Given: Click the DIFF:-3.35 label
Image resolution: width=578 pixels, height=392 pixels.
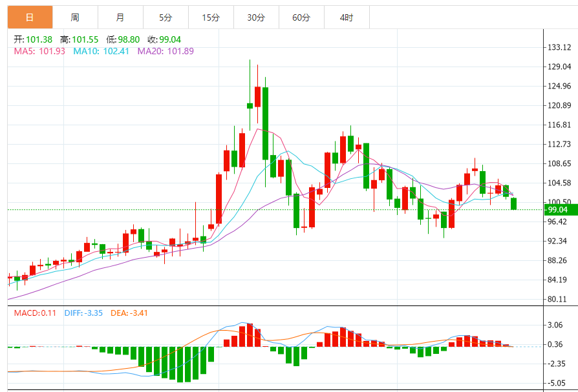Looking at the screenshot, I should click(83, 313).
